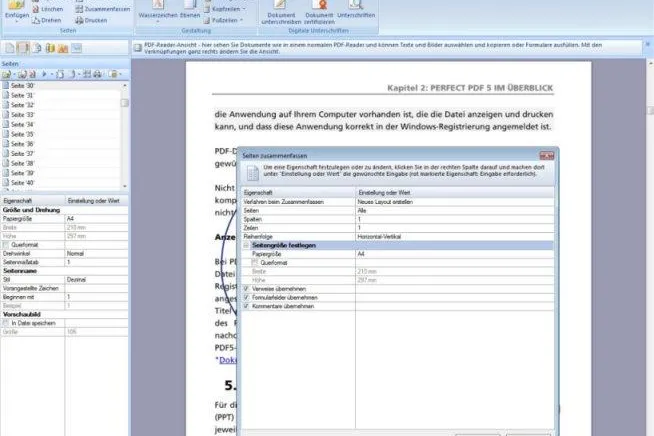The width and height of the screenshot is (654, 436).
Task: Click the Drucken icon in the ribbon
Action: 79,20
